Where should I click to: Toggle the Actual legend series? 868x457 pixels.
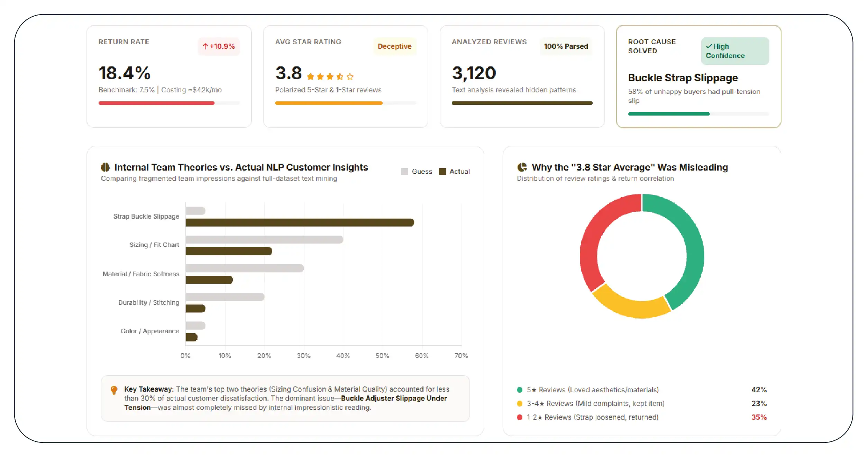point(454,172)
